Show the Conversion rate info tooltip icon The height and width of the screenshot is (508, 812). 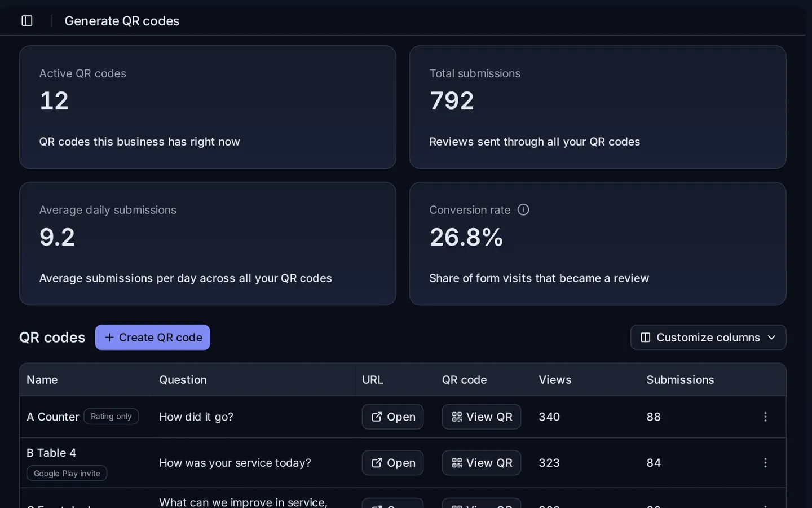(523, 210)
